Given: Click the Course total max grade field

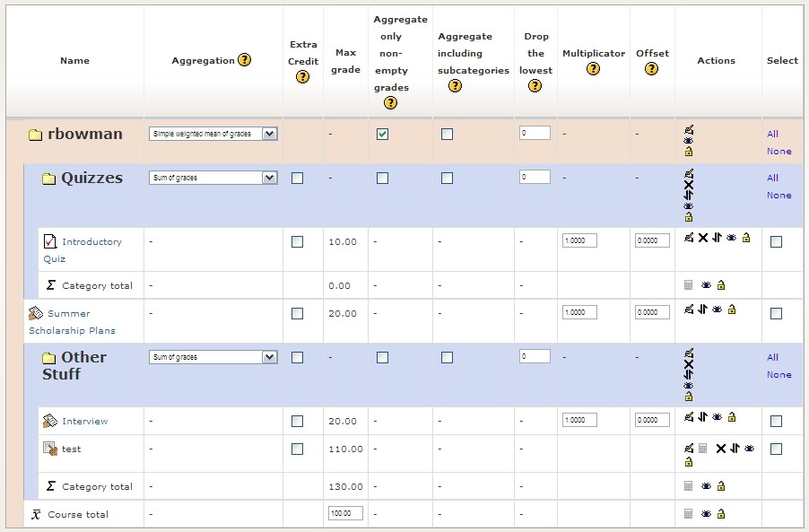Looking at the screenshot, I should (346, 514).
